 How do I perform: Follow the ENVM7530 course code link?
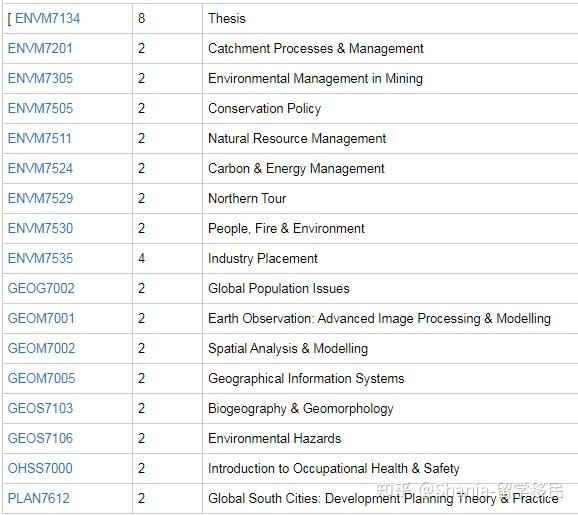(x=41, y=228)
